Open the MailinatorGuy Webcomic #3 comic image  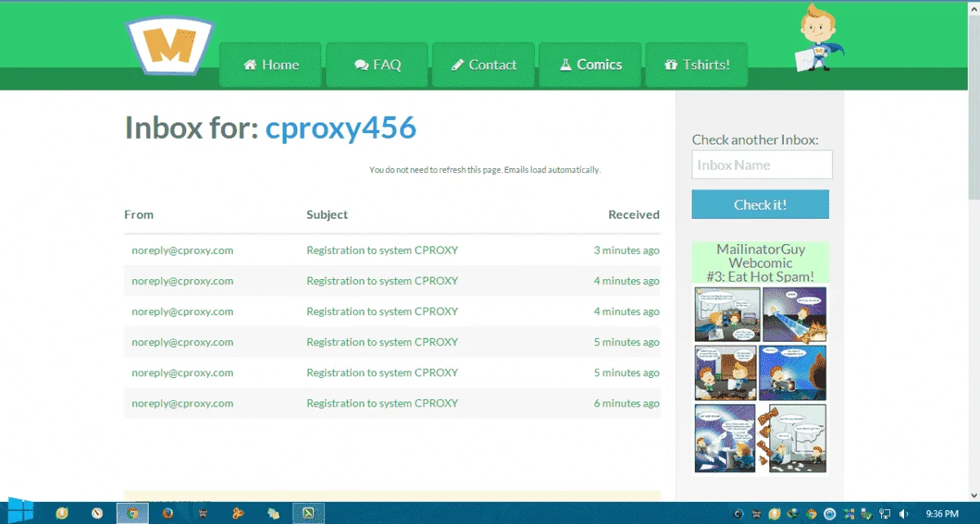point(760,380)
